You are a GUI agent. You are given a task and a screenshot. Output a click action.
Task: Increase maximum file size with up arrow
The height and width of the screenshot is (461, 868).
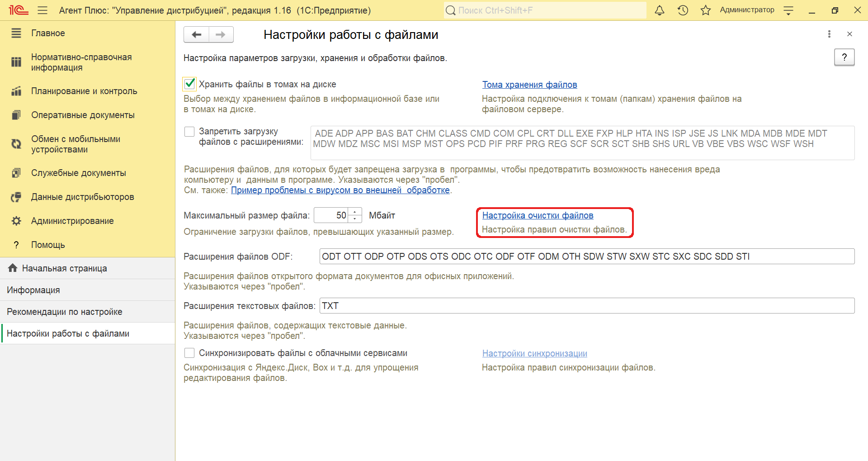(x=355, y=212)
